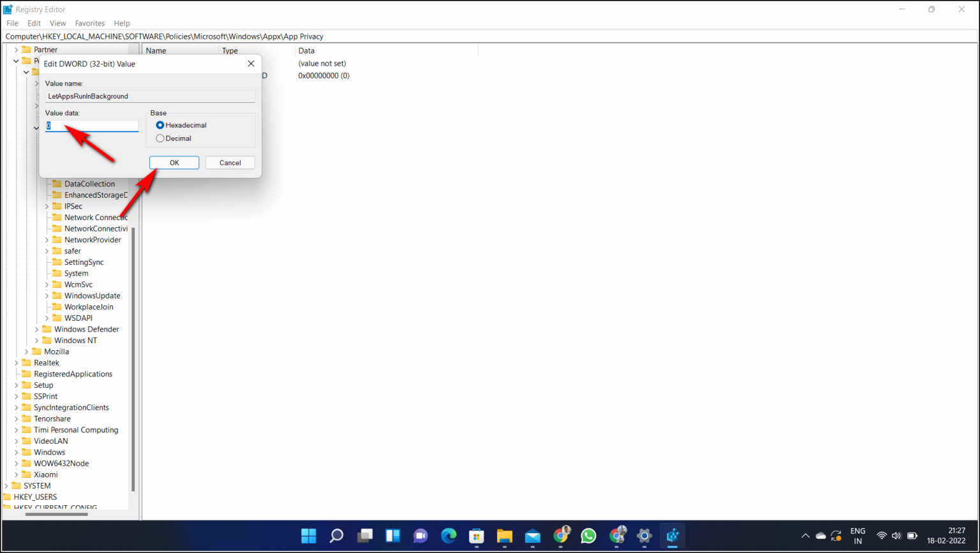Launch Google Chrome from the taskbar

560,536
